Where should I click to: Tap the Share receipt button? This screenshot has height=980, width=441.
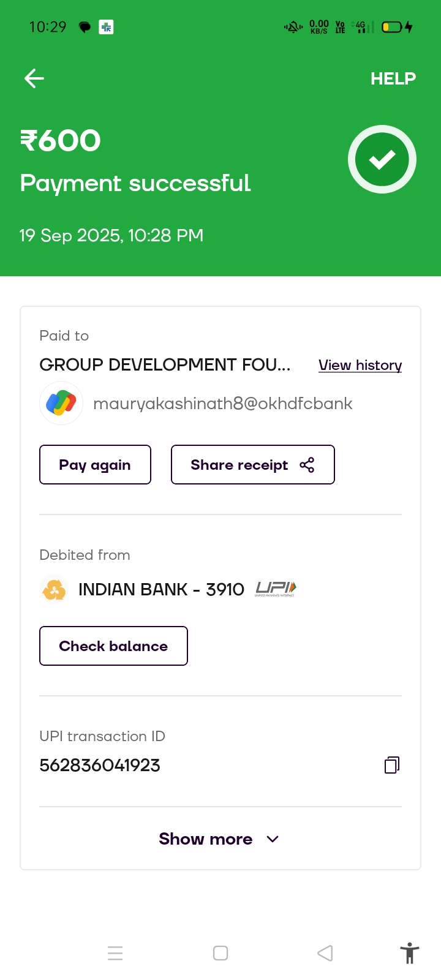252,465
